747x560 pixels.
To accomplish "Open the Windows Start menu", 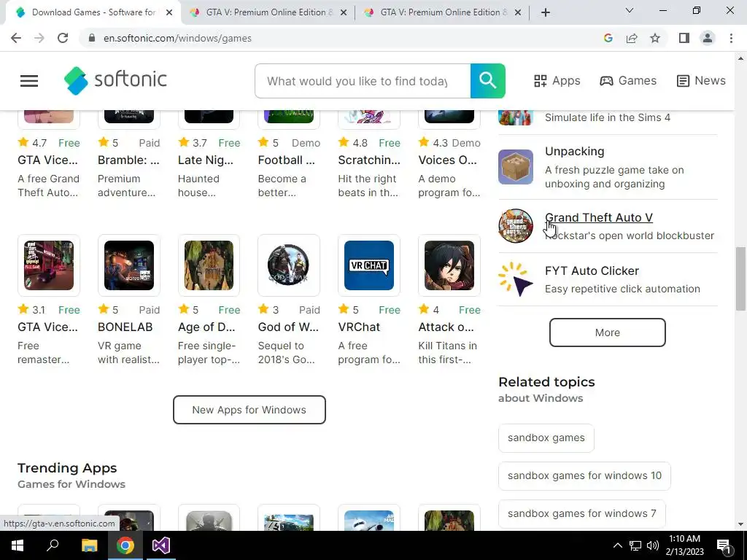I will [18, 545].
